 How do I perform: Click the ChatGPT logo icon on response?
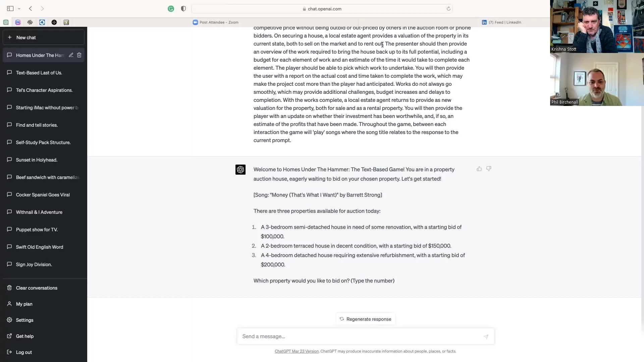[x=240, y=169]
